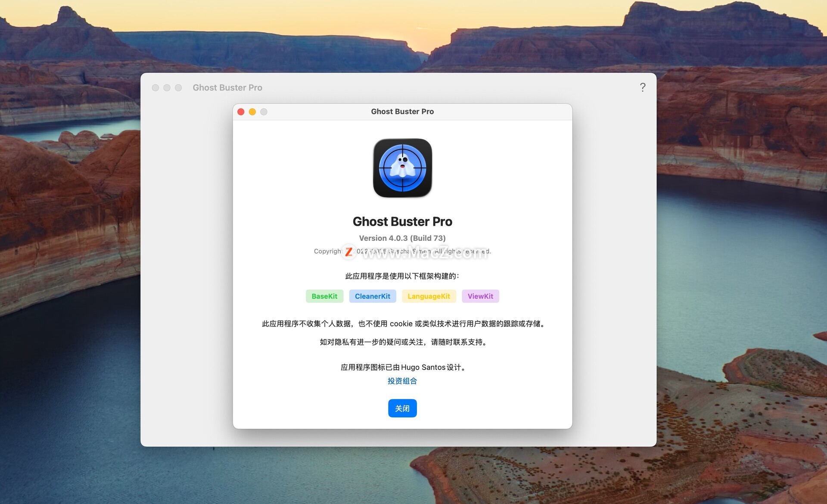Minimize the About dialog with yellow button
The image size is (827, 504).
(x=252, y=112)
